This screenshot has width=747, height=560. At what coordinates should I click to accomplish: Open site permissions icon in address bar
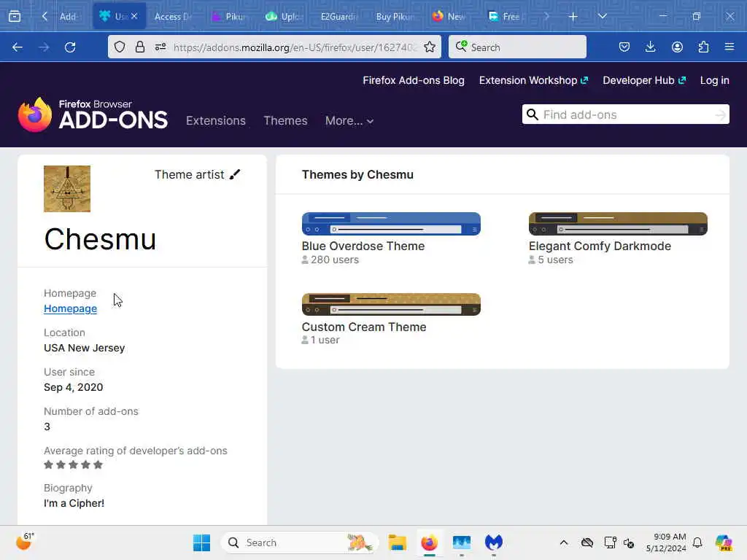[160, 47]
